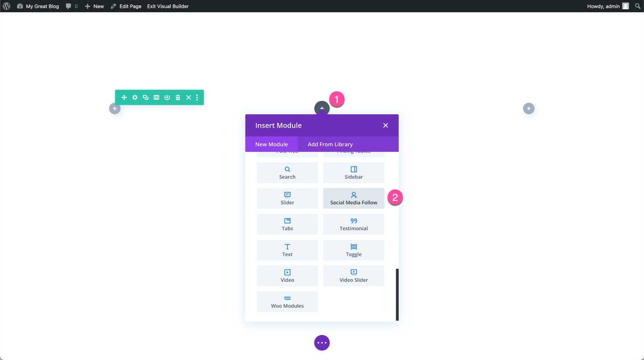The width and height of the screenshot is (644, 360).
Task: Duplicate the section with the copy icon
Action: click(x=145, y=97)
